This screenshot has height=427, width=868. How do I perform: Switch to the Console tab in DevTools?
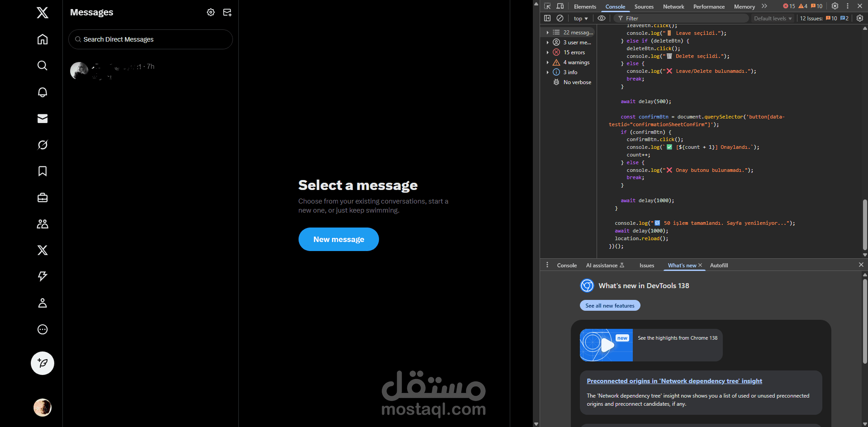(615, 6)
